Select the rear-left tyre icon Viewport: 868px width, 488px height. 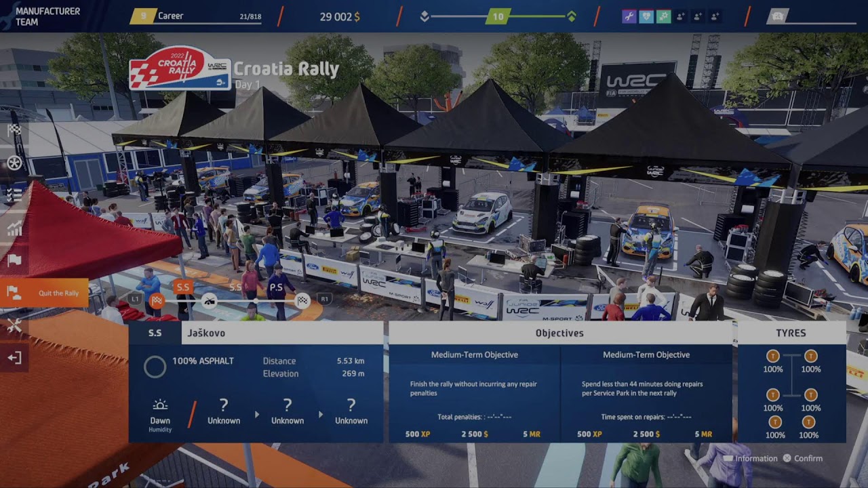coord(772,394)
